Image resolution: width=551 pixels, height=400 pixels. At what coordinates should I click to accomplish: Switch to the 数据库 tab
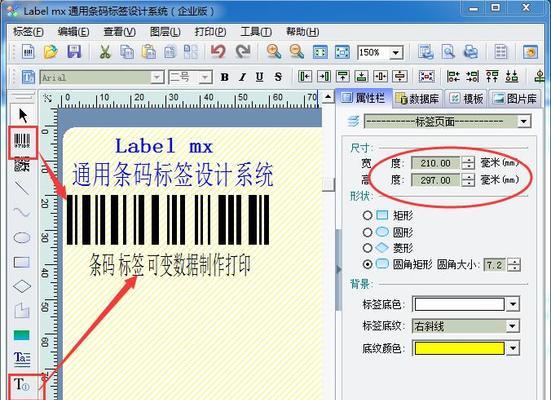pos(417,99)
